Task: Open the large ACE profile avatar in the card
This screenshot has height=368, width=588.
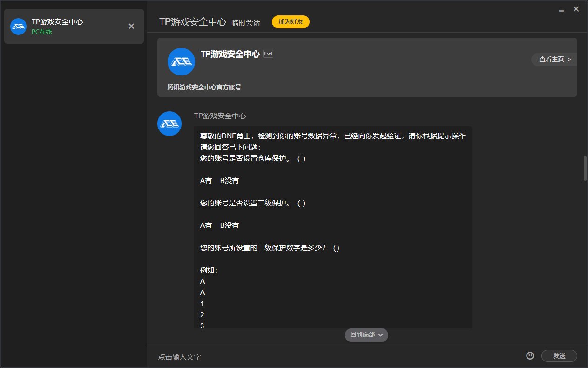Action: click(x=181, y=61)
